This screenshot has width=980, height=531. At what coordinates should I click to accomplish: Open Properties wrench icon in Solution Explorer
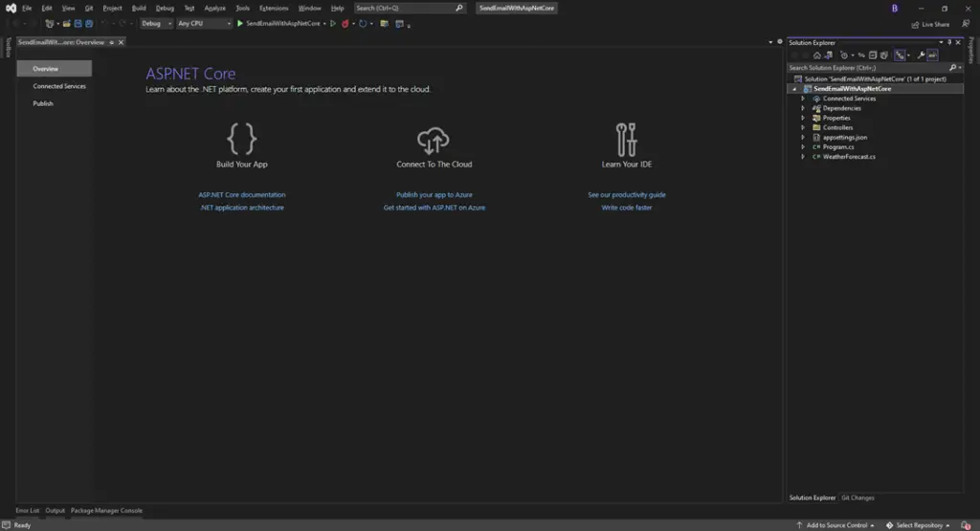coord(921,55)
